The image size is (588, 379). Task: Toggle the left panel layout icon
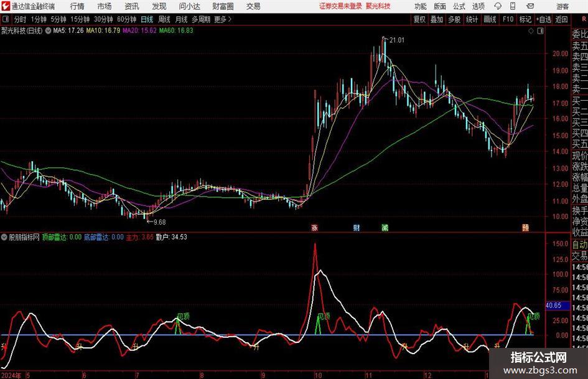[6, 19]
